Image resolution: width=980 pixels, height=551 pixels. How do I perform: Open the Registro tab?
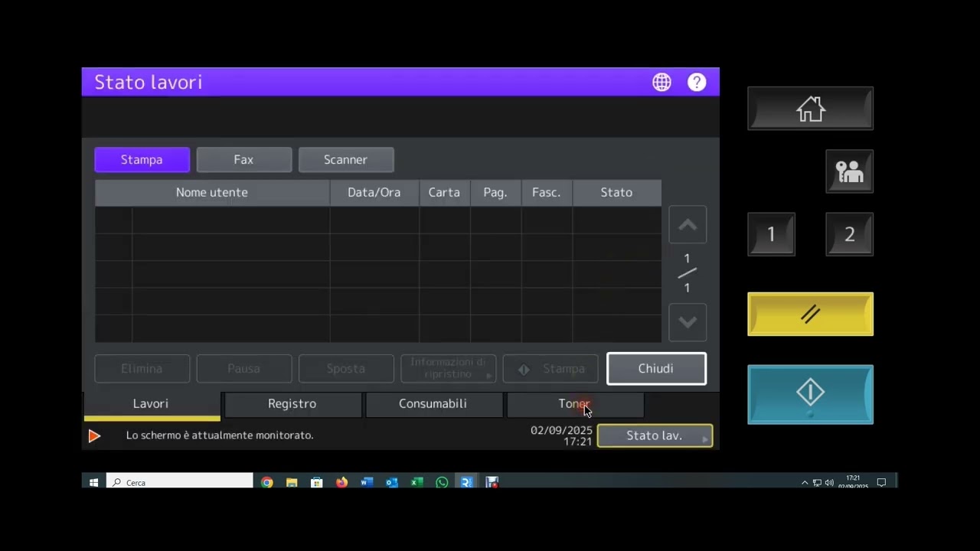click(292, 404)
